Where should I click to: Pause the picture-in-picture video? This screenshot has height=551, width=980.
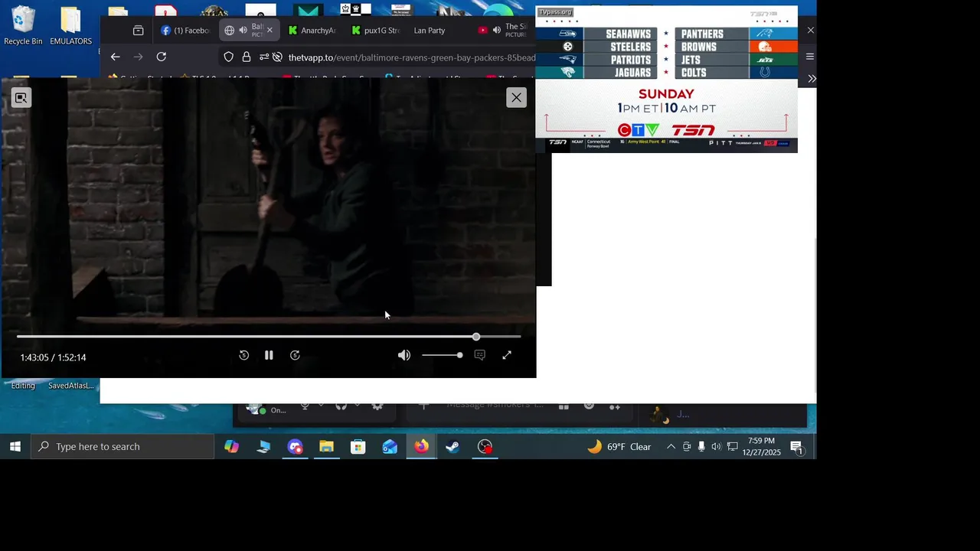tap(269, 355)
